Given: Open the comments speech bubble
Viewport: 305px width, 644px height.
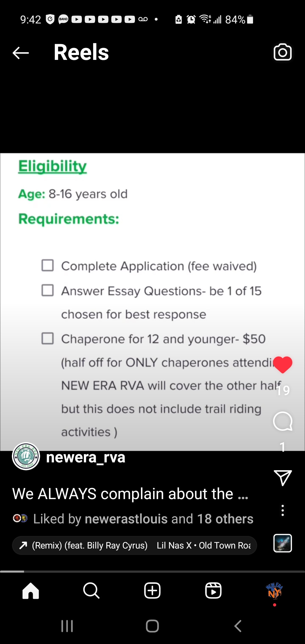Looking at the screenshot, I should 283,421.
